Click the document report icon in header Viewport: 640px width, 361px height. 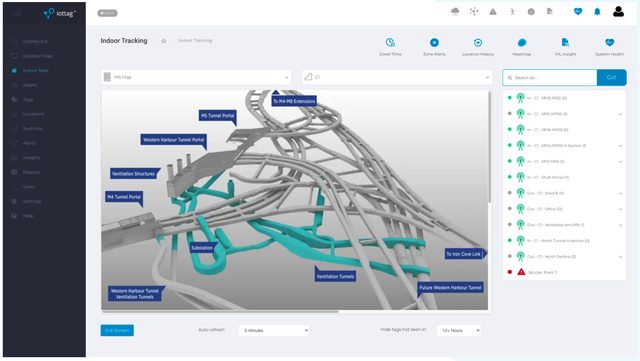pos(550,11)
